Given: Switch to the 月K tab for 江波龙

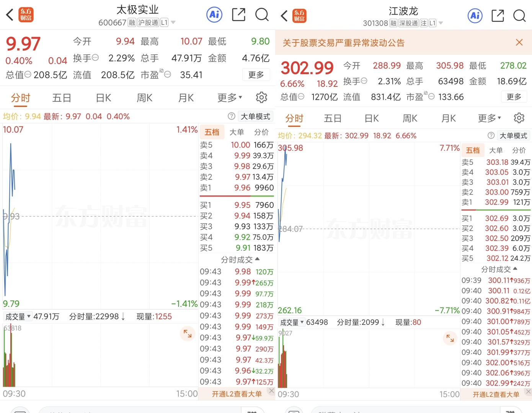Looking at the screenshot, I should point(449,119).
